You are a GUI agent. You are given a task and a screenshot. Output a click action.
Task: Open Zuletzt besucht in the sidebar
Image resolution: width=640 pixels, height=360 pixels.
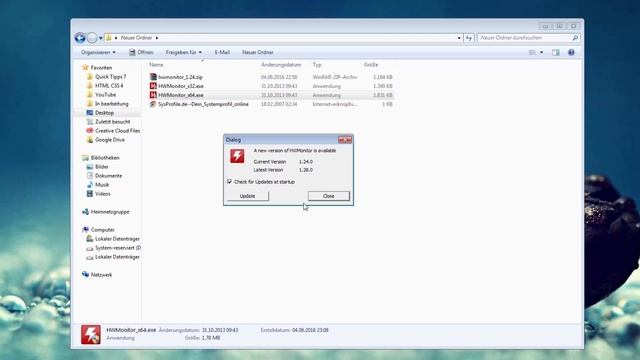coord(113,122)
